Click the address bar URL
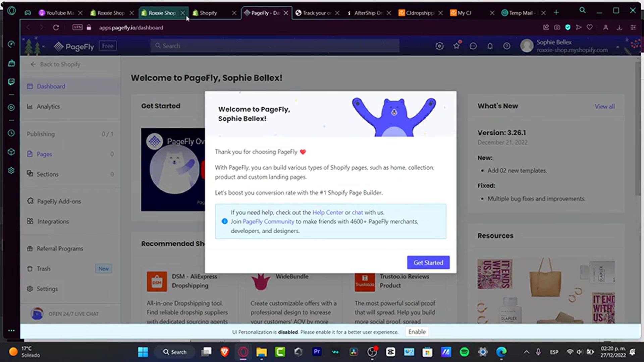This screenshot has width=644, height=362. (131, 28)
